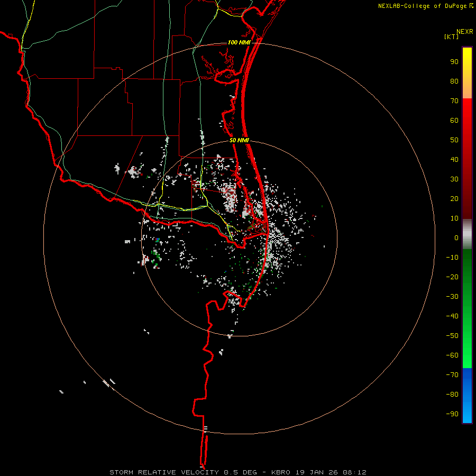Click the 40 value on the velocity scale
This screenshot has height=476, width=476.
coord(454,160)
